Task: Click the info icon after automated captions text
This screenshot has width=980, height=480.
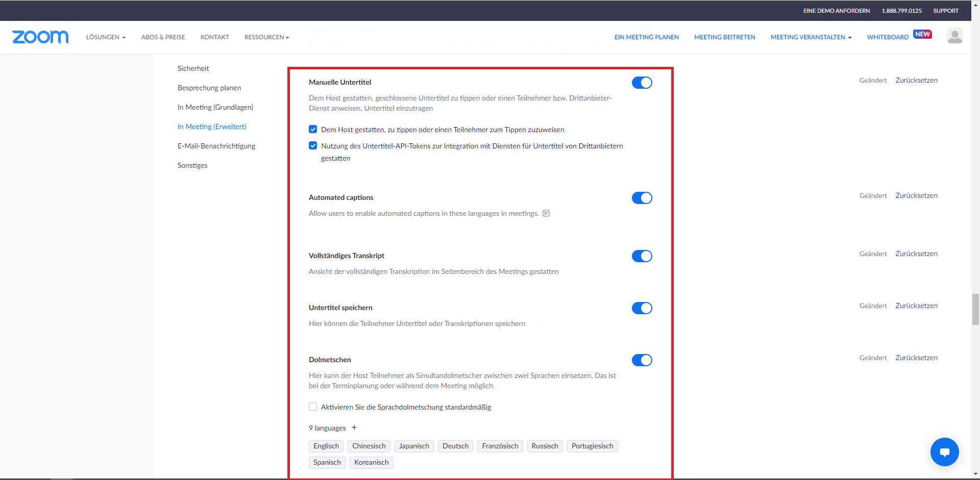Action: click(546, 213)
